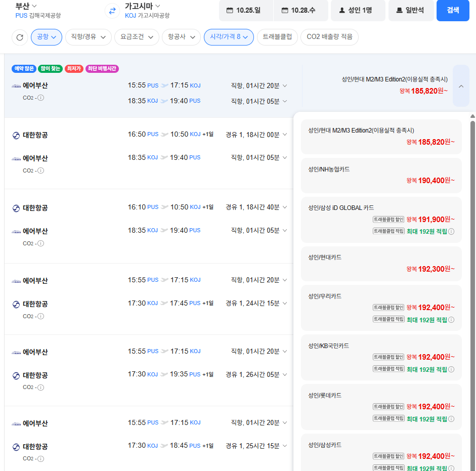This screenshot has width=476, height=471.
Task: Open the return date 10.28 picker
Action: coord(301,10)
